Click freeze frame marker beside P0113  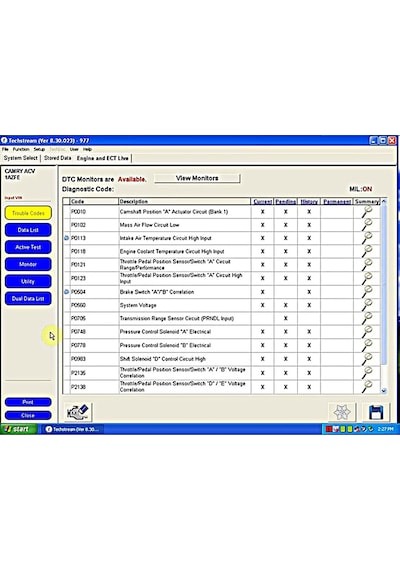[66, 238]
